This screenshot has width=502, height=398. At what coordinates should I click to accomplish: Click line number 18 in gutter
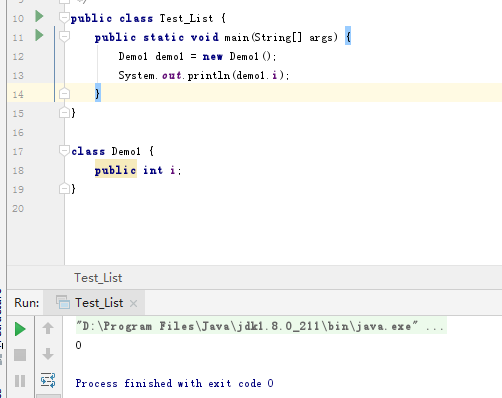click(18, 171)
